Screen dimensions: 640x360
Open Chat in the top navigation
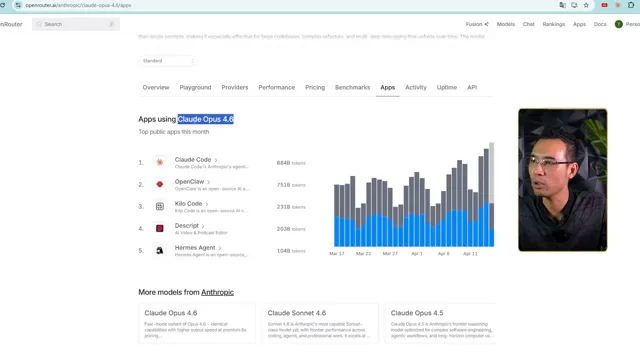(x=529, y=24)
